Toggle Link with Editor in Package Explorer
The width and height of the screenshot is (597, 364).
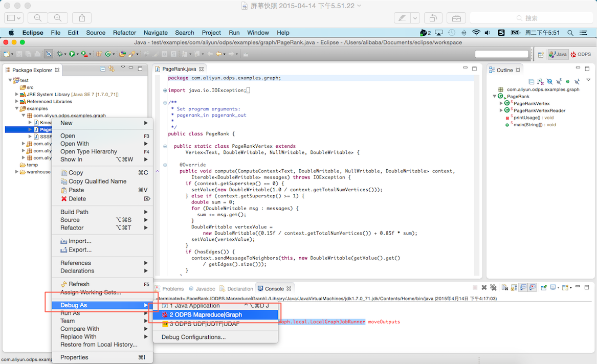point(112,70)
